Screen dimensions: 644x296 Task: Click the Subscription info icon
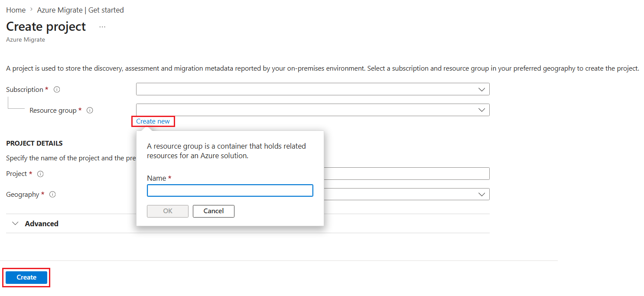57,90
